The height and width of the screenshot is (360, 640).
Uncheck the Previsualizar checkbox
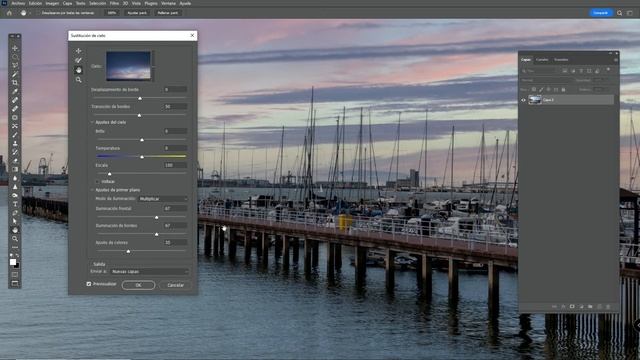(x=89, y=284)
